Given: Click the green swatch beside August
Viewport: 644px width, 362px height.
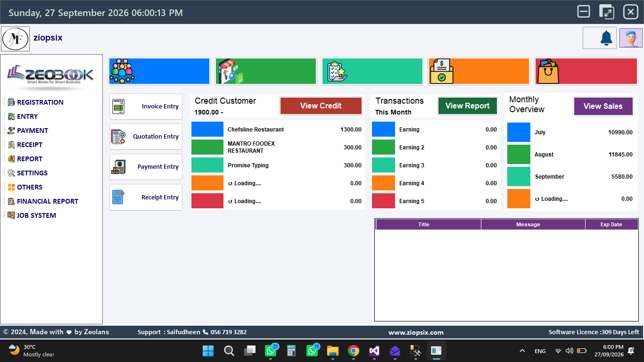Looking at the screenshot, I should coord(519,154).
